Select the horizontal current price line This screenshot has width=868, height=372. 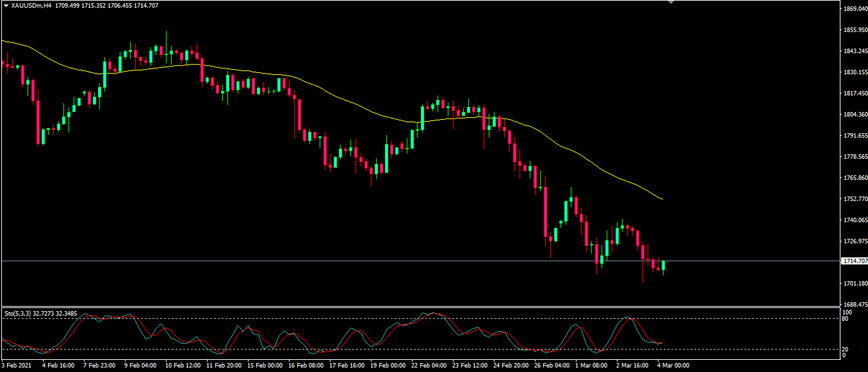[x=384, y=261]
